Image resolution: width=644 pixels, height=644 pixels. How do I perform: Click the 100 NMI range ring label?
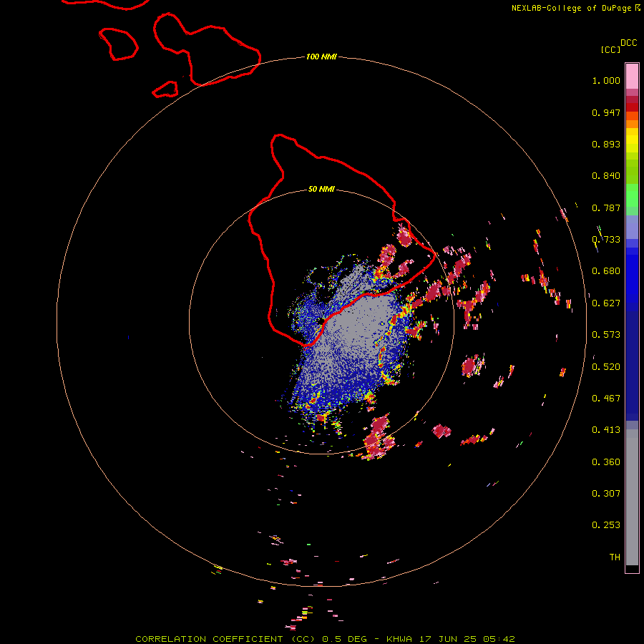[x=321, y=57]
